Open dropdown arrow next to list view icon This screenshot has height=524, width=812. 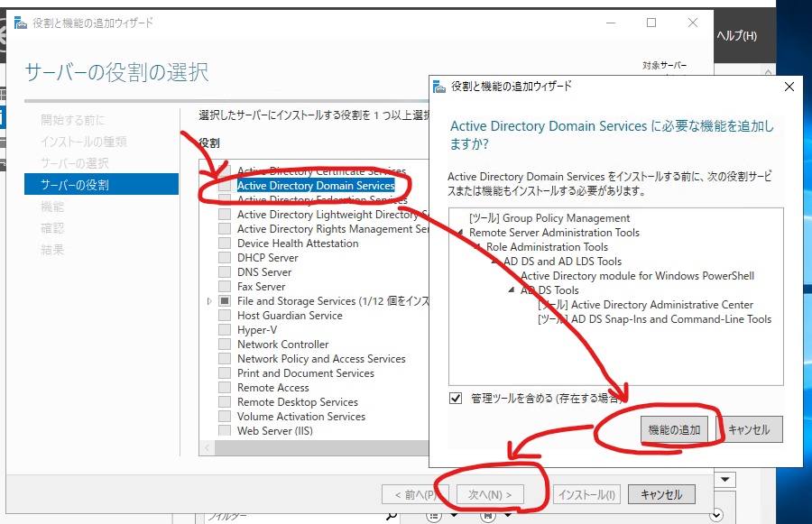coord(454,515)
